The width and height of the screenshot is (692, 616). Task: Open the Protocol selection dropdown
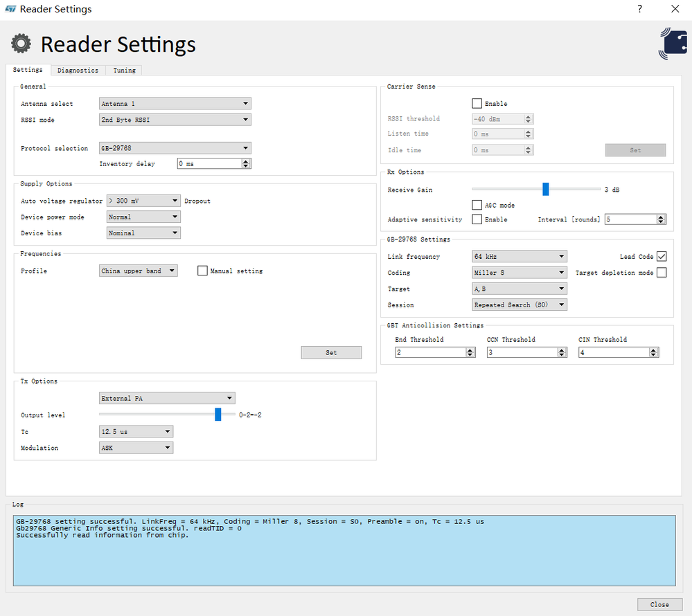tap(175, 148)
